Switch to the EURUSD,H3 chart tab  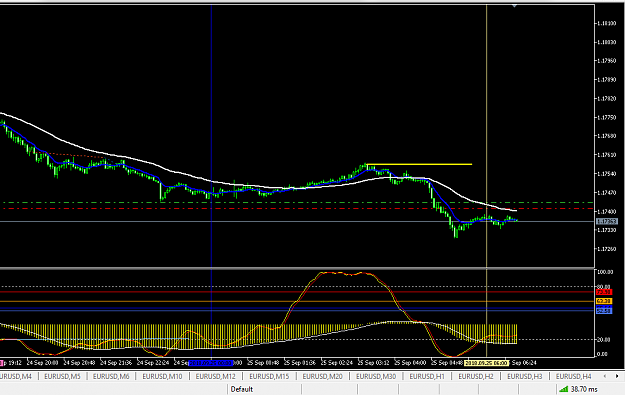(x=525, y=376)
